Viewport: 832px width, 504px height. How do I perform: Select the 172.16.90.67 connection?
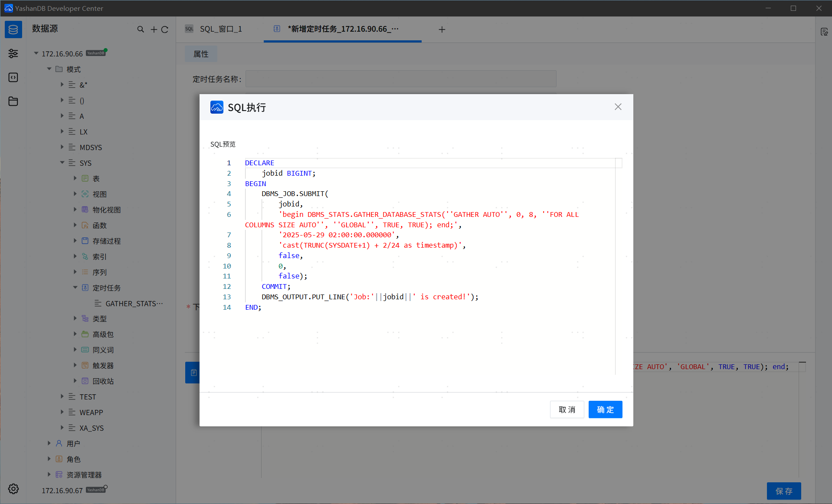(62, 490)
